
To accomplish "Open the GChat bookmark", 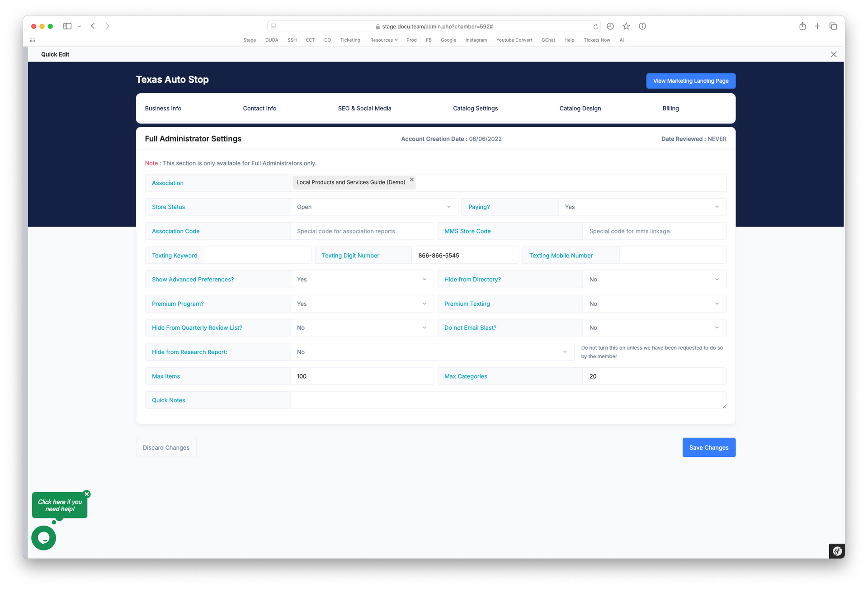I will coord(548,40).
